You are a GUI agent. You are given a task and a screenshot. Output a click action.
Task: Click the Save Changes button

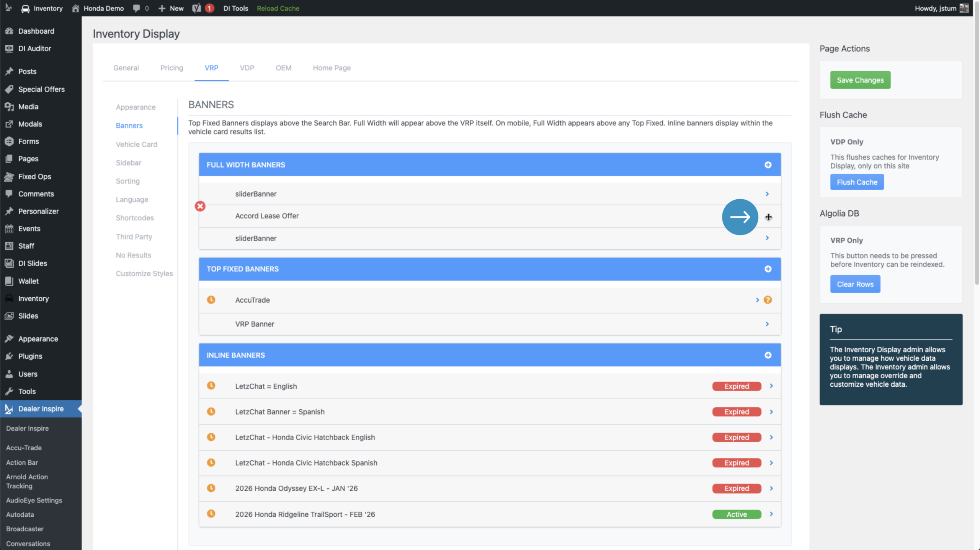pos(860,80)
